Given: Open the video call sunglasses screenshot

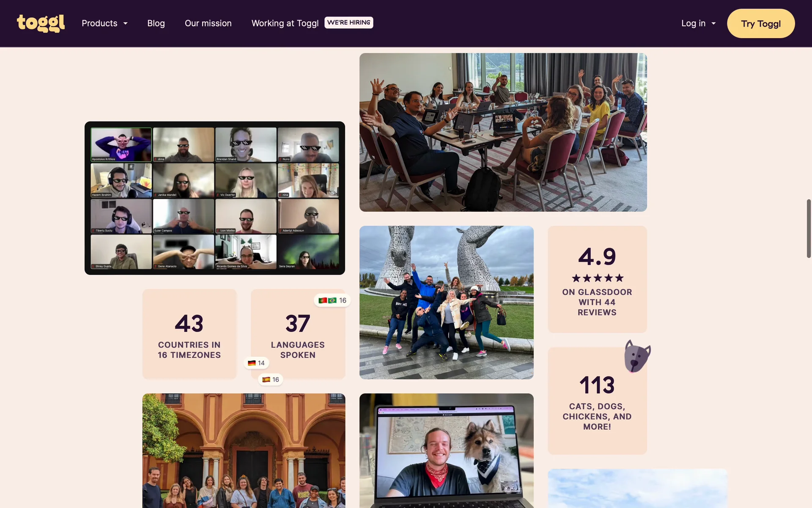Looking at the screenshot, I should point(215,198).
